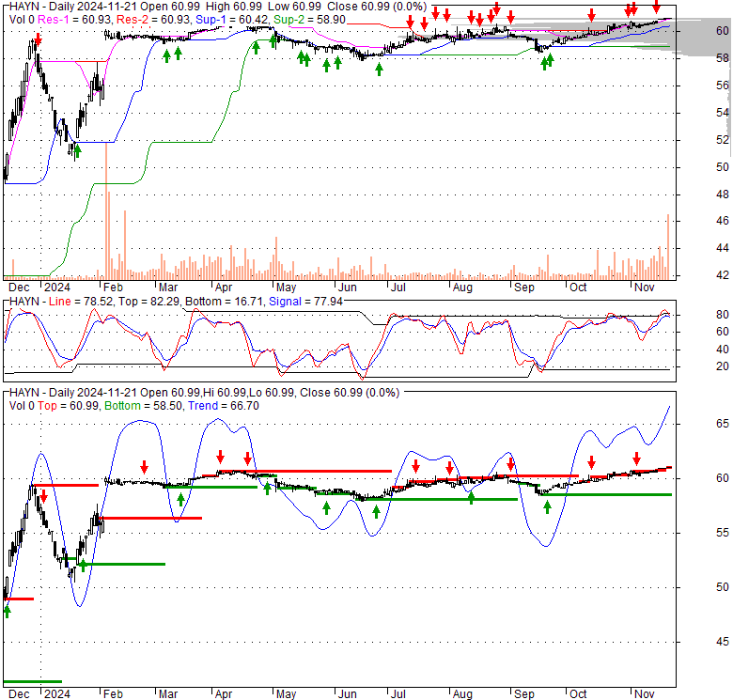Click the Res-2 = 60.93 legend label
This screenshot has height=700, width=733.
[153, 20]
